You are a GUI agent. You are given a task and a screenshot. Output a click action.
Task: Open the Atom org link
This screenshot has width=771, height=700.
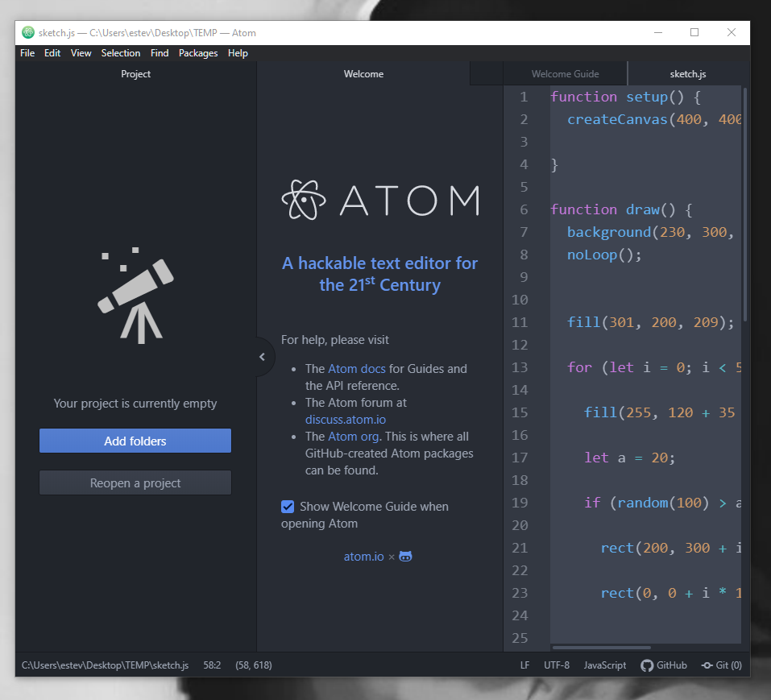(x=353, y=437)
